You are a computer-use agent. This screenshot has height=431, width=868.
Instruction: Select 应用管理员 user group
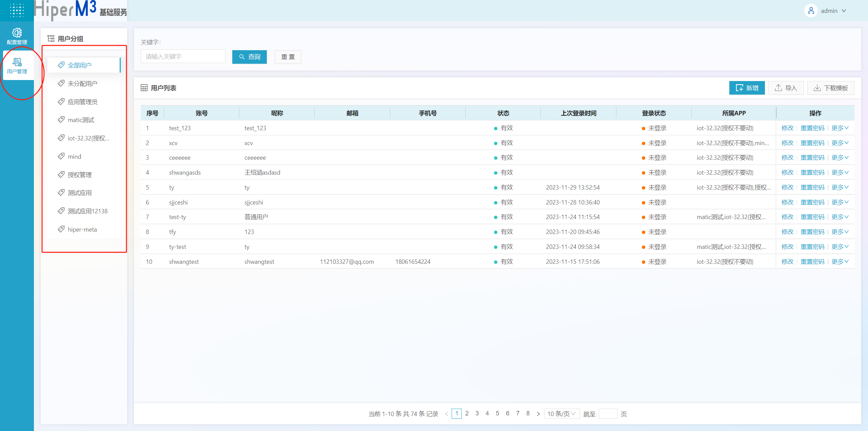[x=82, y=102]
